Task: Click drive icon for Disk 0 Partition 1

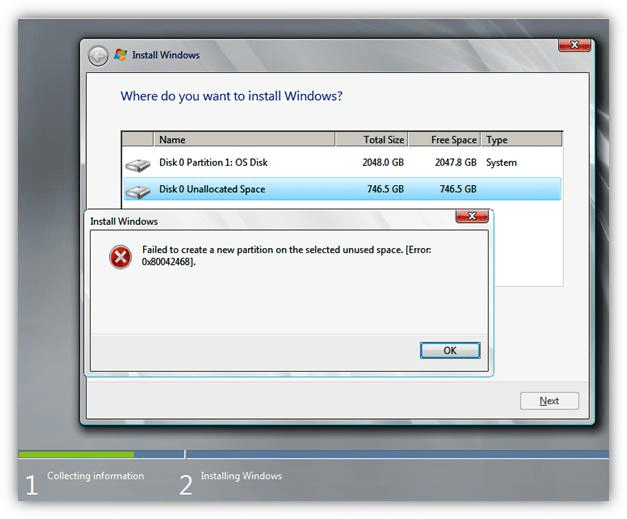Action: tap(138, 164)
